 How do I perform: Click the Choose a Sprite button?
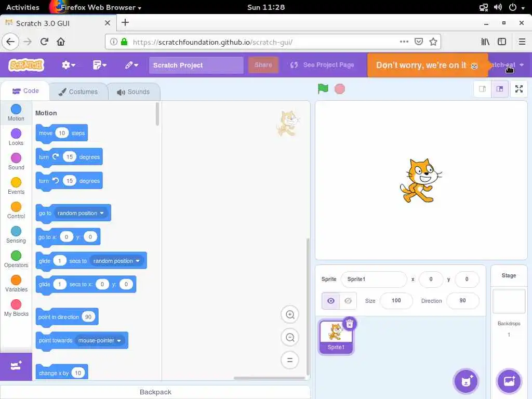pos(466,381)
